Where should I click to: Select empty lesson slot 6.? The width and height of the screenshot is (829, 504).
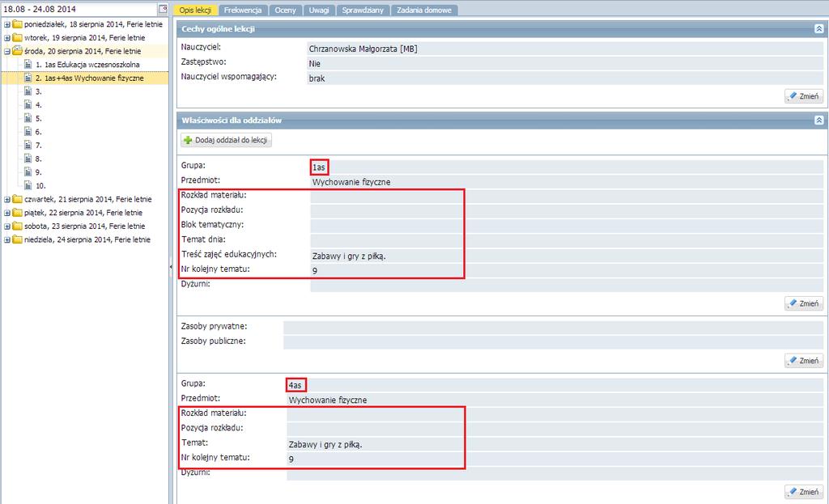pyautogui.click(x=39, y=132)
